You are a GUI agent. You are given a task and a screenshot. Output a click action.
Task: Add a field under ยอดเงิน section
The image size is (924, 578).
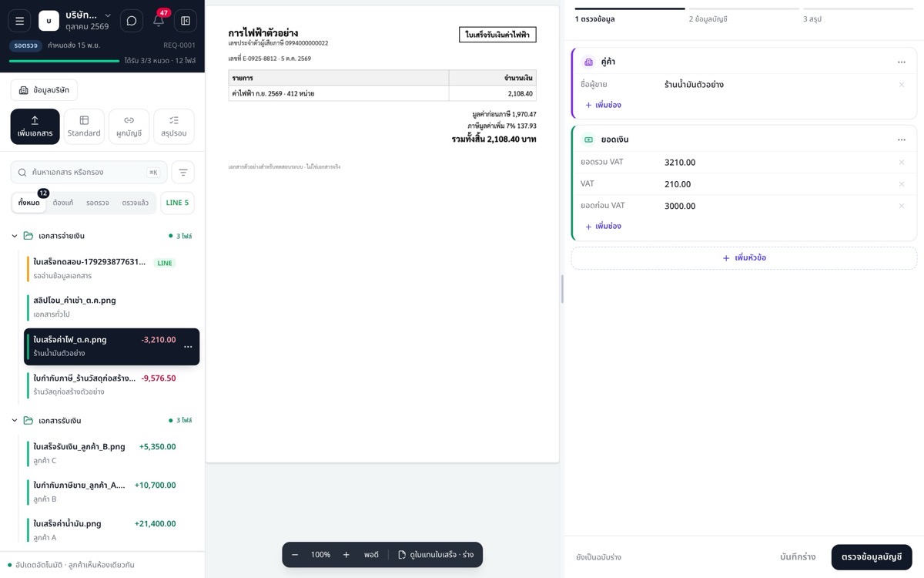(x=603, y=227)
